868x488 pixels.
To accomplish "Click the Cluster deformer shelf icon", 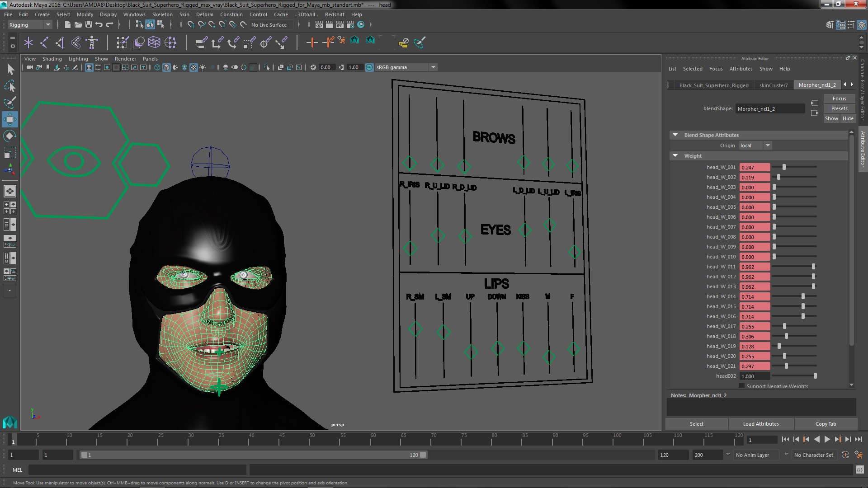I will click(x=170, y=42).
